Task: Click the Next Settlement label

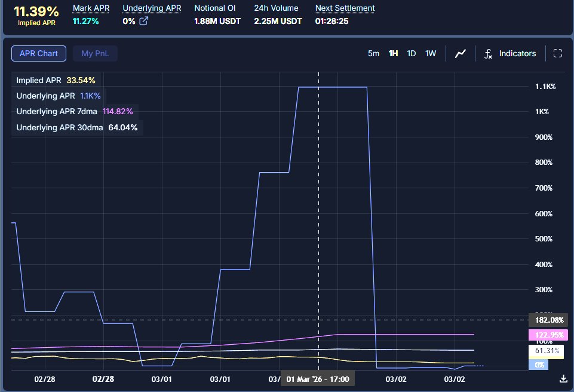Action: click(x=345, y=8)
